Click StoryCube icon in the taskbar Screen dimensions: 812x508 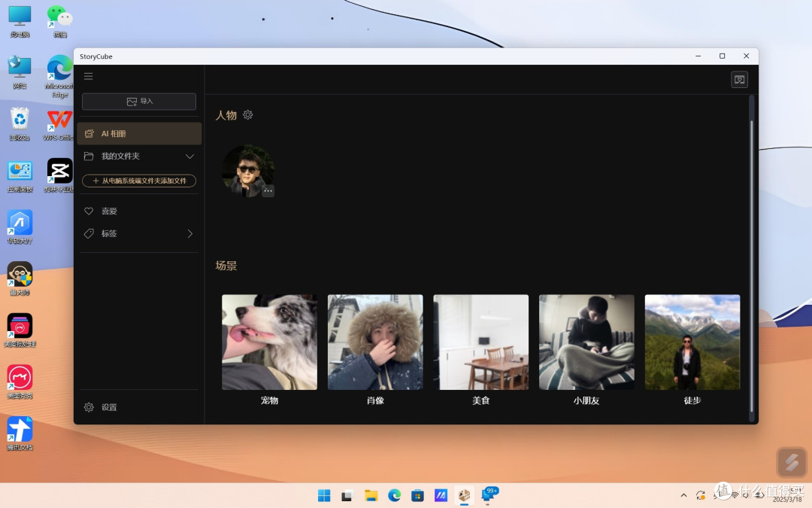(x=464, y=495)
